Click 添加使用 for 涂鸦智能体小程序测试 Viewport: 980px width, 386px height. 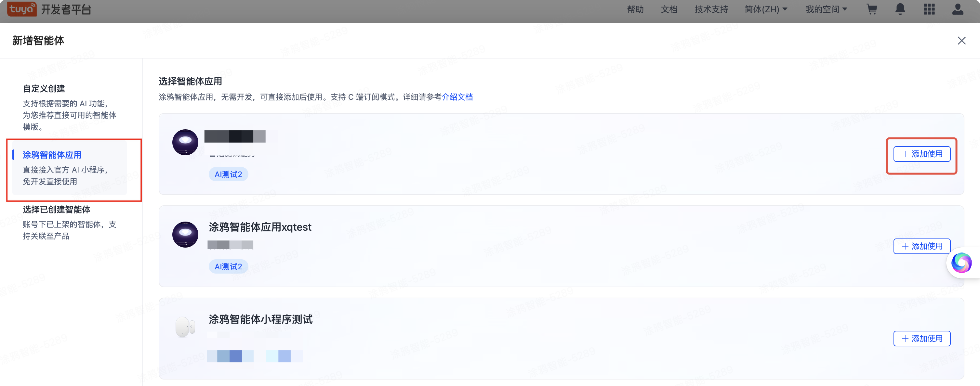click(x=921, y=339)
